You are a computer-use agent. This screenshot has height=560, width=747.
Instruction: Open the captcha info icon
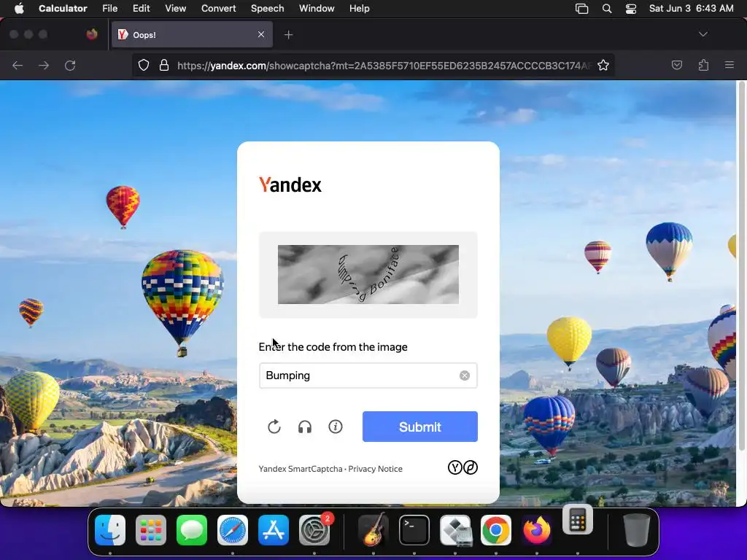(336, 427)
